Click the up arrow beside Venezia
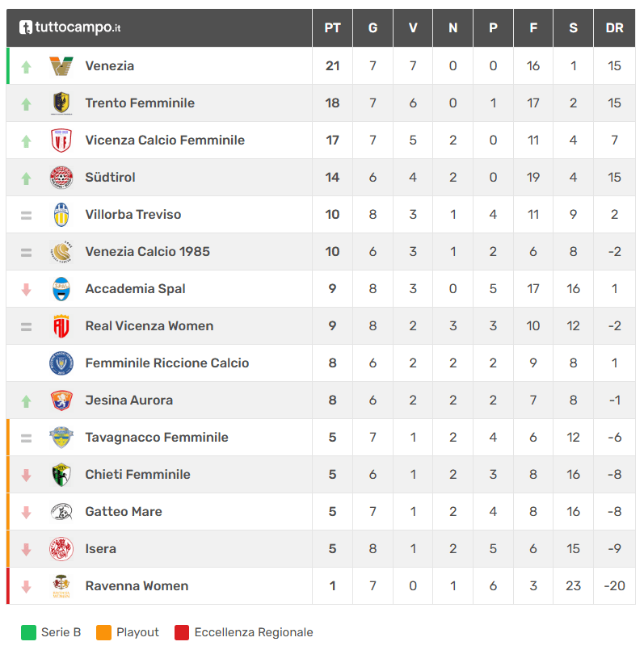This screenshot has height=650, width=644. 26,67
